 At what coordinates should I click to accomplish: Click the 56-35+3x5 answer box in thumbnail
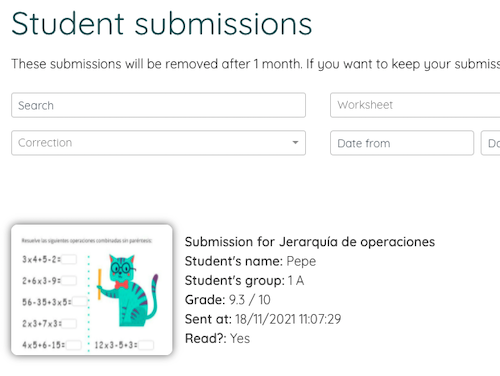[x=80, y=302]
